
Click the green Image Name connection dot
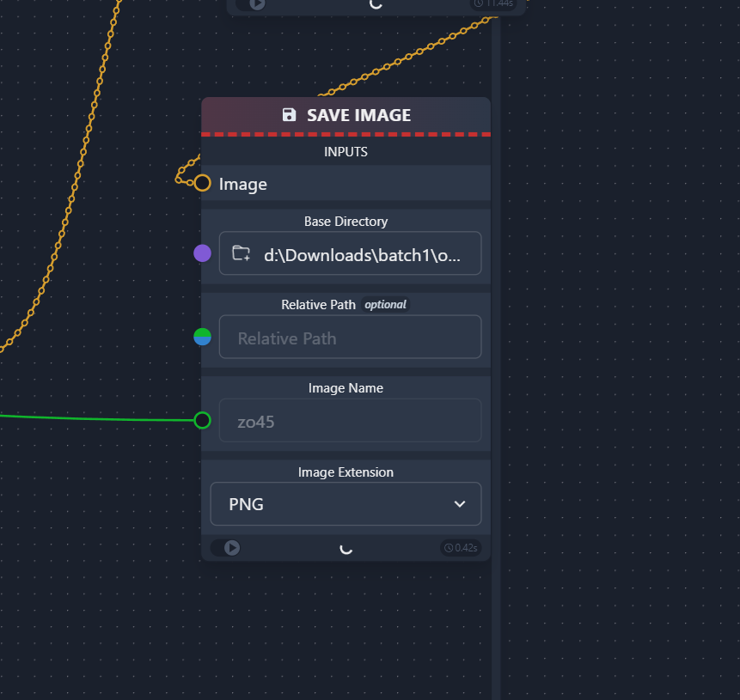pyautogui.click(x=202, y=421)
